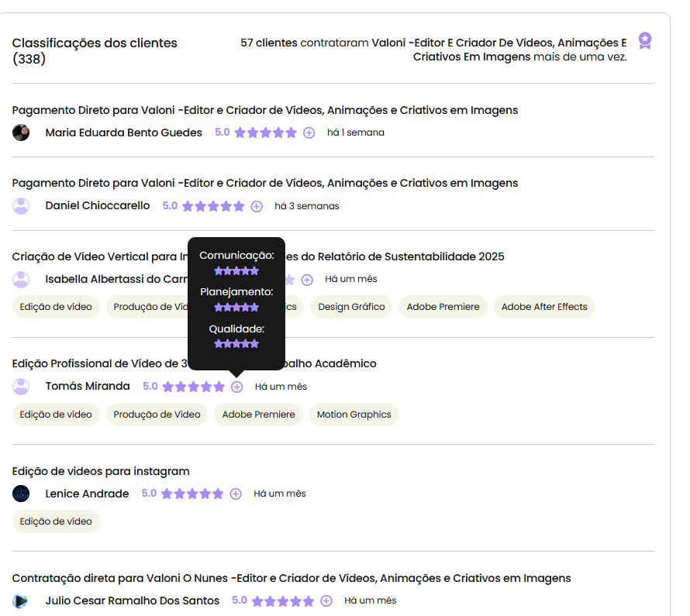This screenshot has height=616, width=690.
Task: Open project "Edição de videos para instagram"
Action: tap(101, 471)
